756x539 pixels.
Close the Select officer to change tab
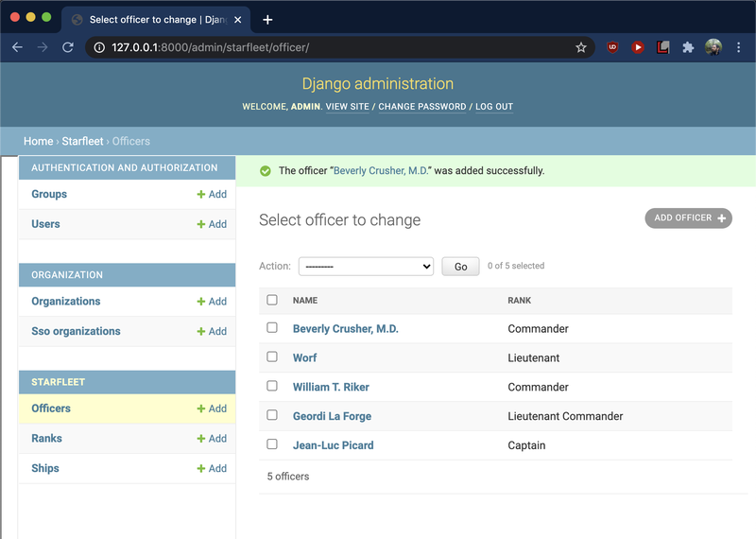(x=238, y=20)
